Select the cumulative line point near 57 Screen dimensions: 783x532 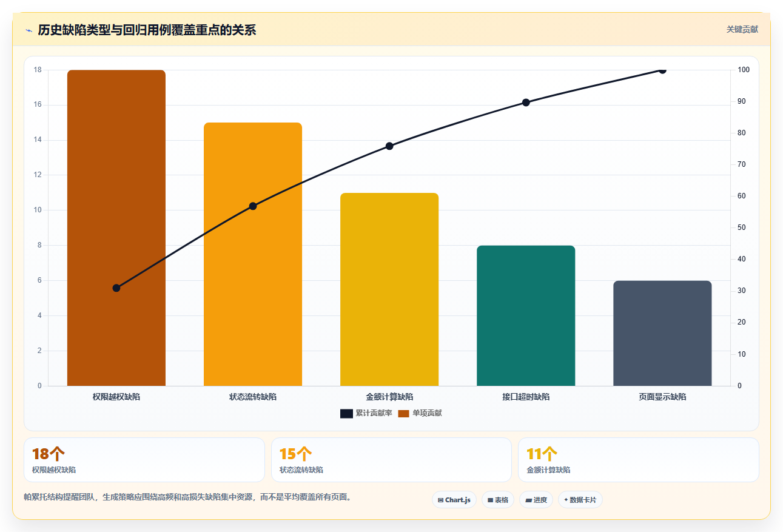point(253,206)
